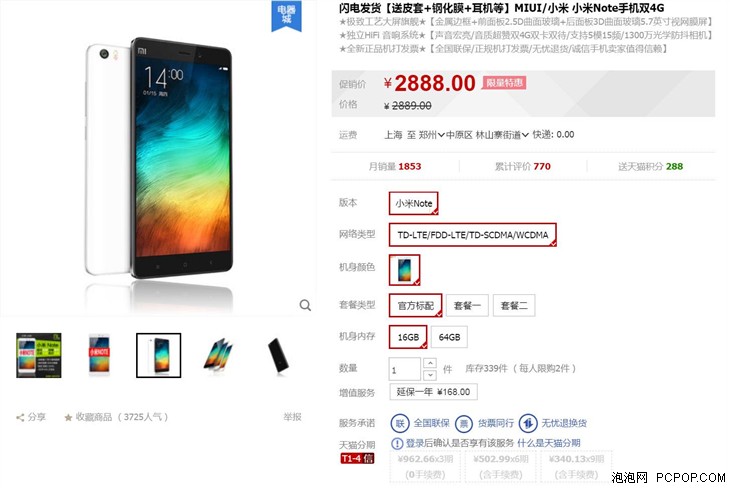Select the 套餐一 package option
This screenshot has width=730, height=488.
click(467, 305)
